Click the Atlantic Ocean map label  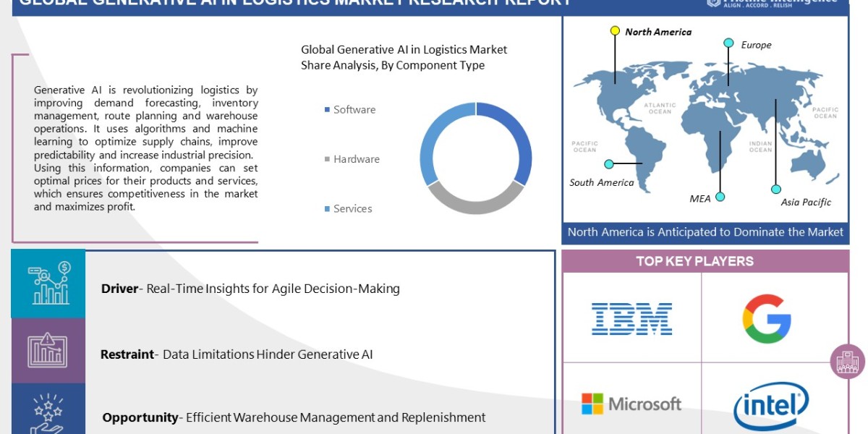pos(660,109)
